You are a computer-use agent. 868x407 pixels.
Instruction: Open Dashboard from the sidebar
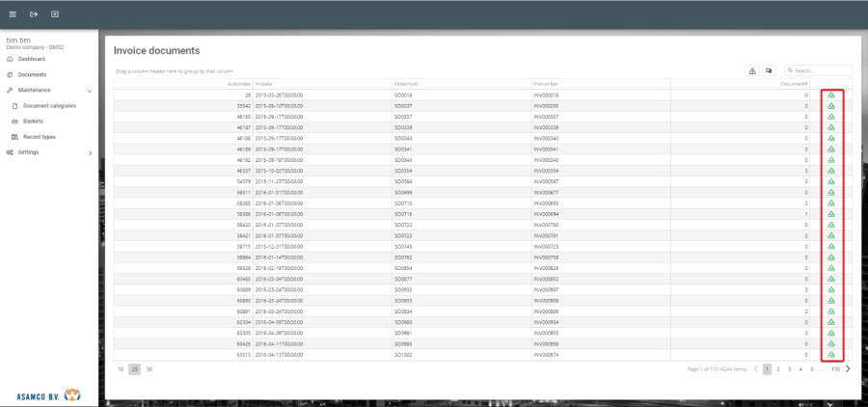(31, 59)
